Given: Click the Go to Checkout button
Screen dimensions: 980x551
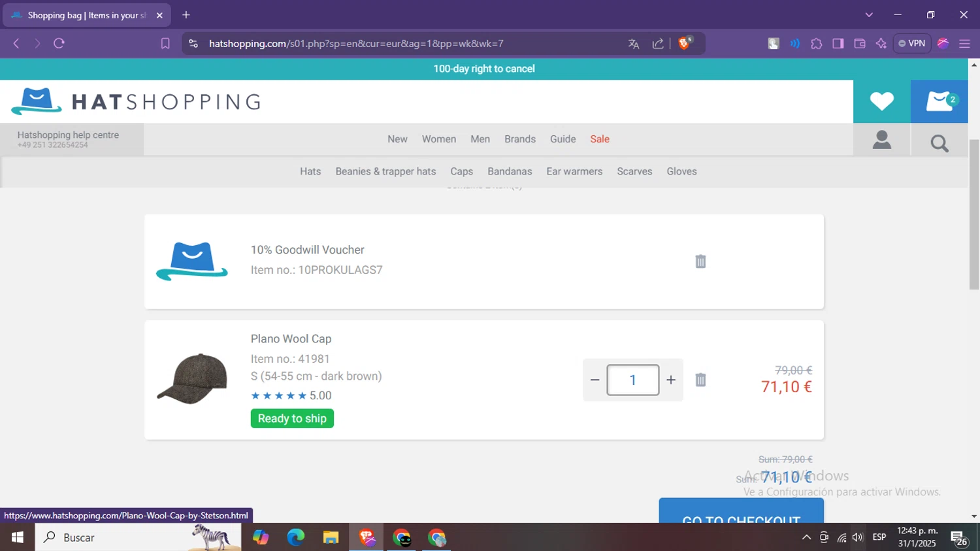Looking at the screenshot, I should click(x=741, y=511).
